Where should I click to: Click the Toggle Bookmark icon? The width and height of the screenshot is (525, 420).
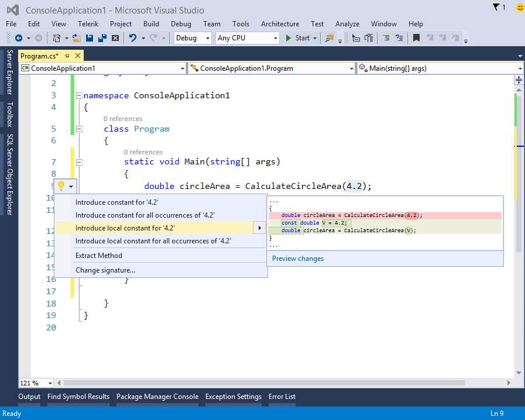(416, 38)
